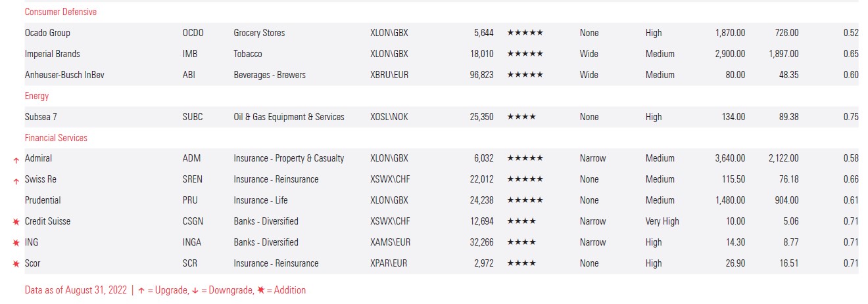Click the upgrade arrow beside Swiss Re
This screenshot has width=868, height=304.
coord(16,181)
